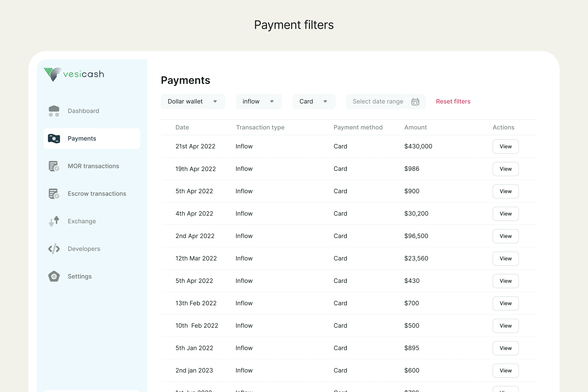Click the Settings gear icon
The height and width of the screenshot is (392, 588).
54,276
